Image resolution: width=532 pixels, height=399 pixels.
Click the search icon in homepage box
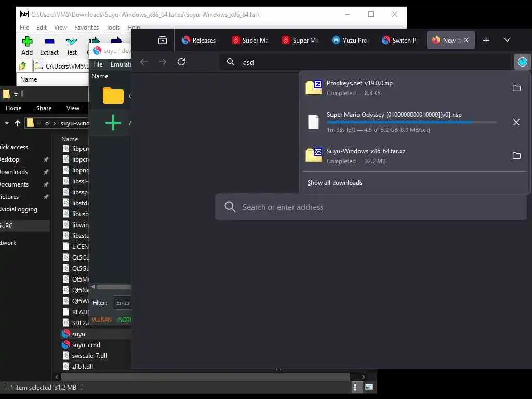(230, 207)
